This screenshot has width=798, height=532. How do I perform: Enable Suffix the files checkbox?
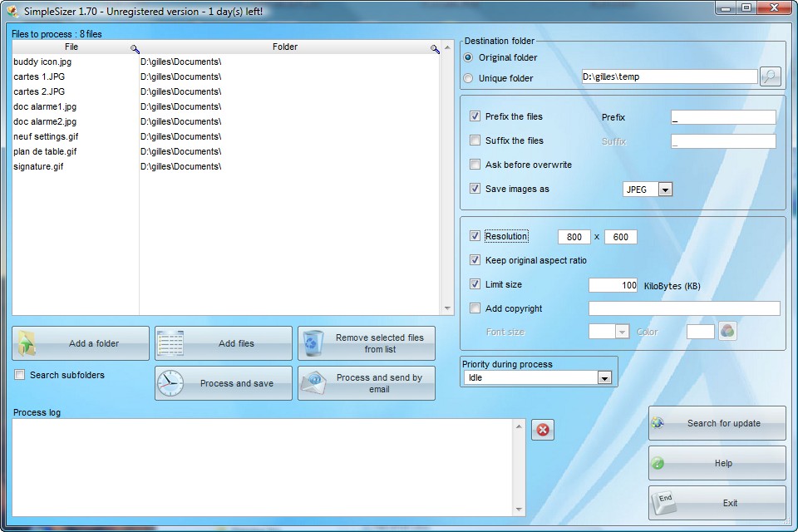pyautogui.click(x=475, y=140)
